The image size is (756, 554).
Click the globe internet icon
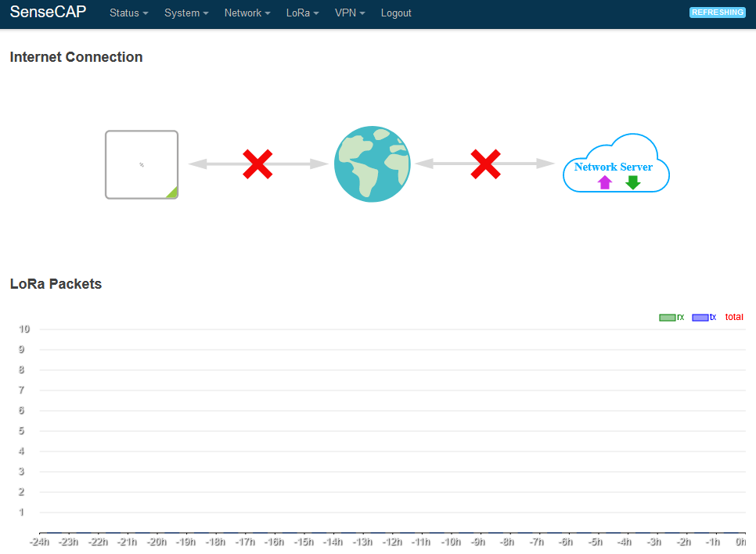[x=373, y=164]
